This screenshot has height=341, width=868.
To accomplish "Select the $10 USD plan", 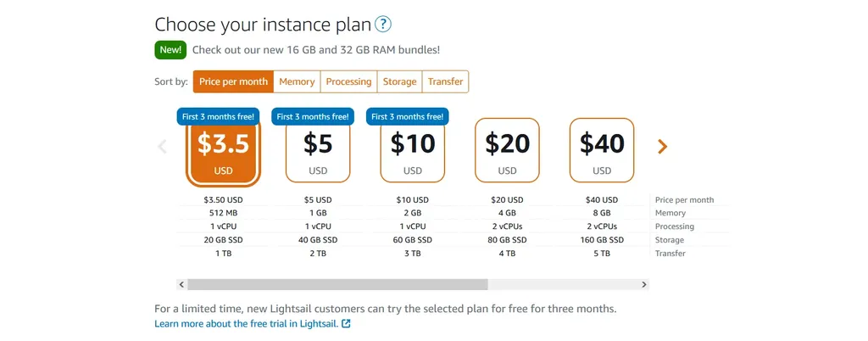I will [413, 150].
